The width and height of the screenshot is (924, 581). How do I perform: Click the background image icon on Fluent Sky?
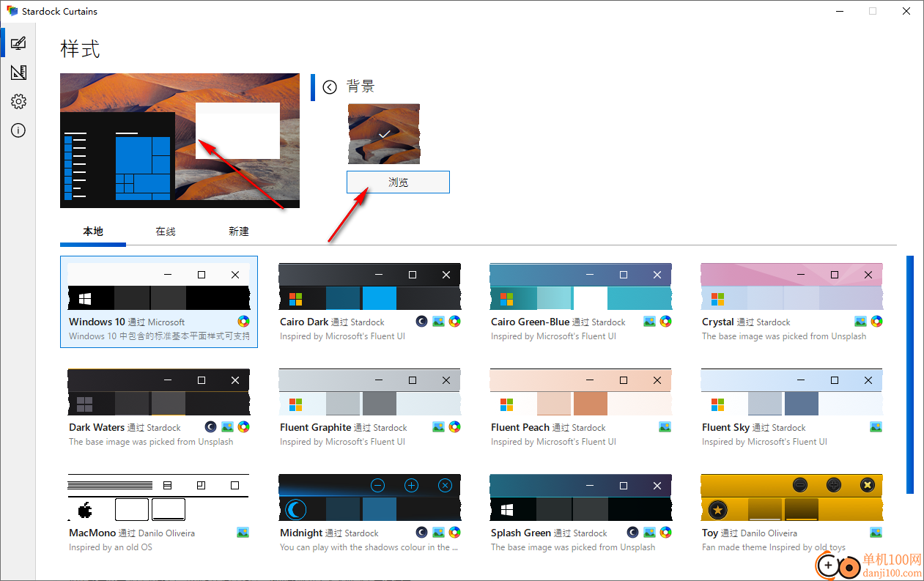876,426
